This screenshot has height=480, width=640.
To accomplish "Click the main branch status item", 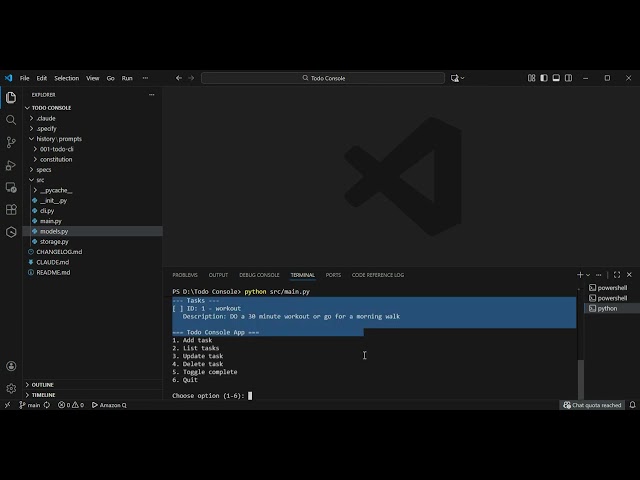I will (29, 405).
